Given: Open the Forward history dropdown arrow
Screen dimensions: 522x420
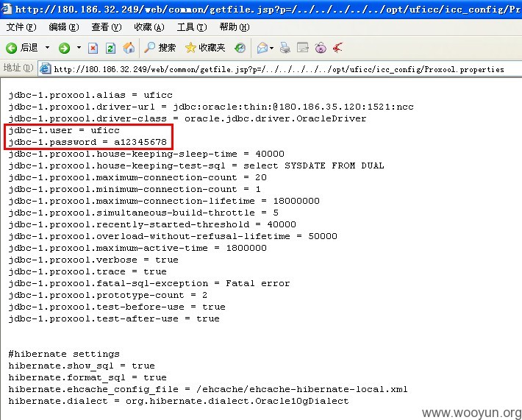Looking at the screenshot, I should pyautogui.click(x=79, y=48).
